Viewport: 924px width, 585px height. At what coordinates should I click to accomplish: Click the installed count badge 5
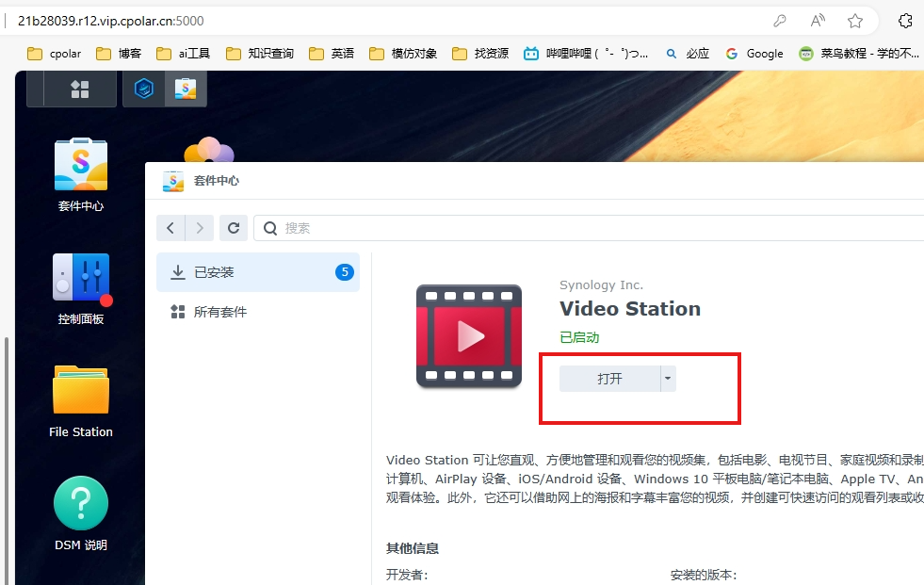345,272
